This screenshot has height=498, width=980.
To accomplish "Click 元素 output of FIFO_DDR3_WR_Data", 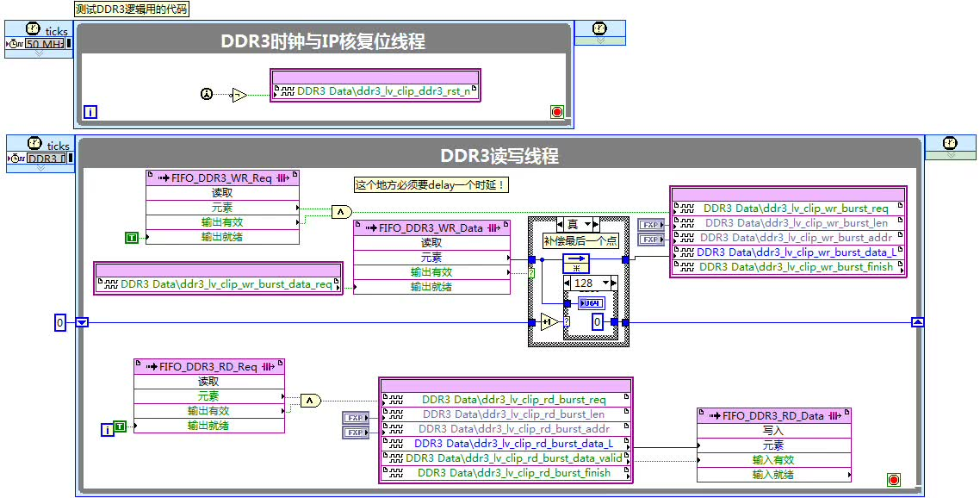I will [432, 258].
